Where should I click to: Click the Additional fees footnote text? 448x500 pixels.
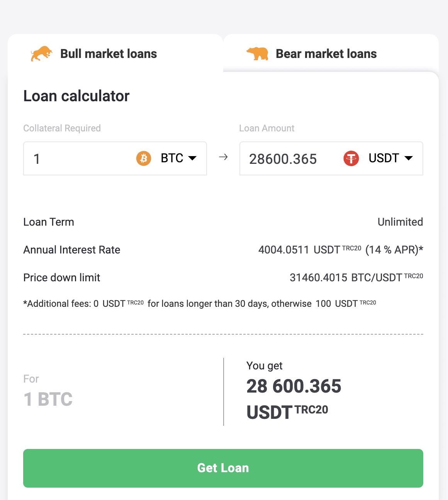tap(200, 303)
